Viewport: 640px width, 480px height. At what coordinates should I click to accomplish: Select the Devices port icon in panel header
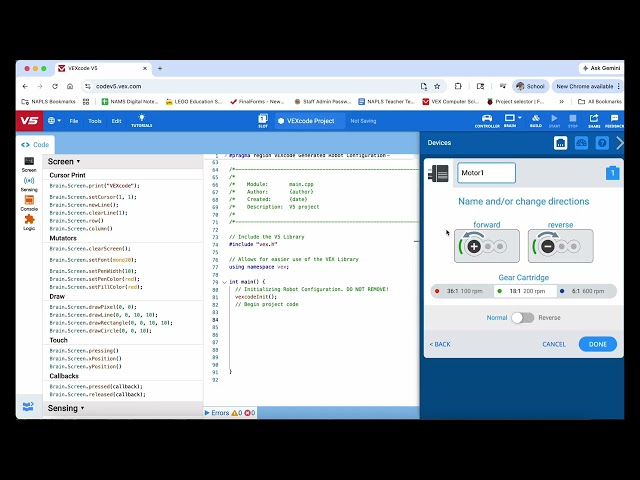(x=560, y=143)
